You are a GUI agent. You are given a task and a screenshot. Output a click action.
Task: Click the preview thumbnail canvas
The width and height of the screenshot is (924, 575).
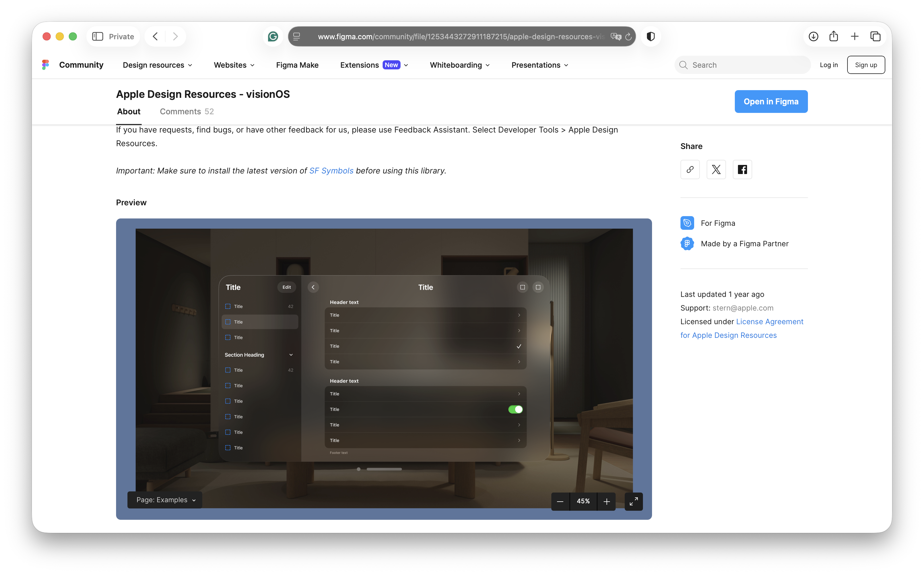coord(384,369)
